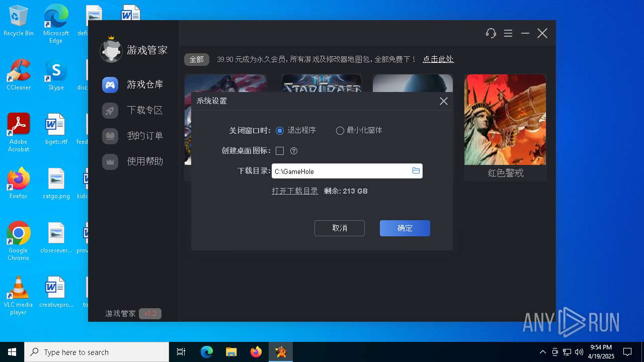Open bgets.rtf desktop file

[x=56, y=129]
